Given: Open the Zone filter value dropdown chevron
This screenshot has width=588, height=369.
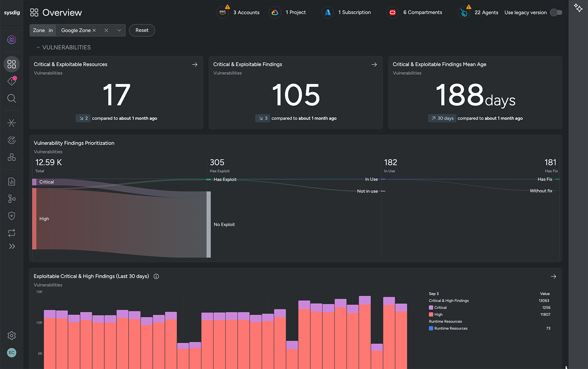Looking at the screenshot, I should (x=119, y=30).
